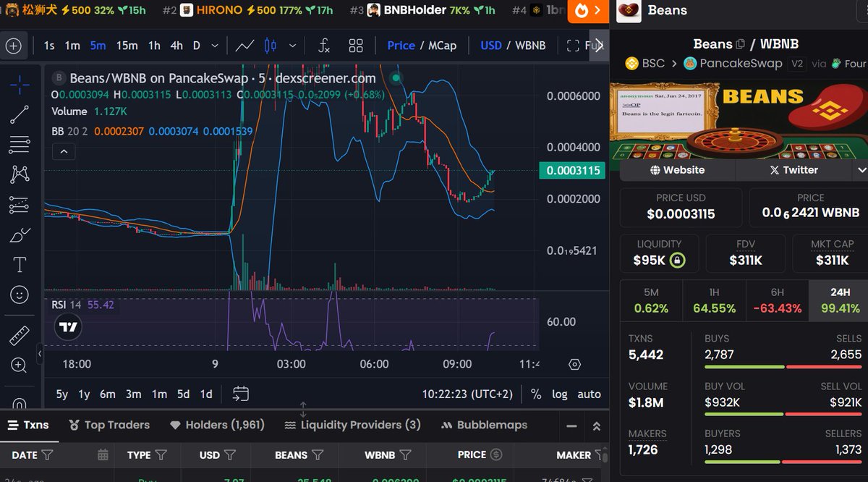This screenshot has height=482, width=868.
Task: Open the Top Traders tab
Action: [x=109, y=425]
